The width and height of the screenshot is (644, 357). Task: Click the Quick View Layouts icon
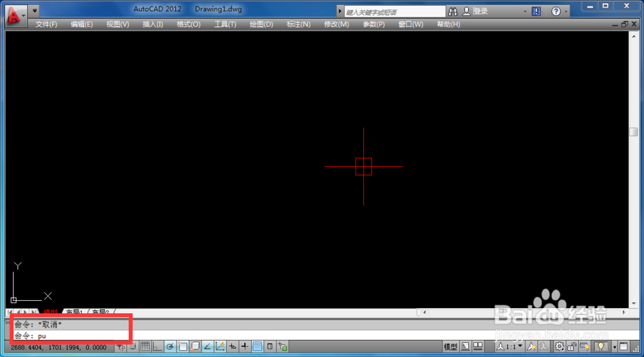(x=466, y=347)
